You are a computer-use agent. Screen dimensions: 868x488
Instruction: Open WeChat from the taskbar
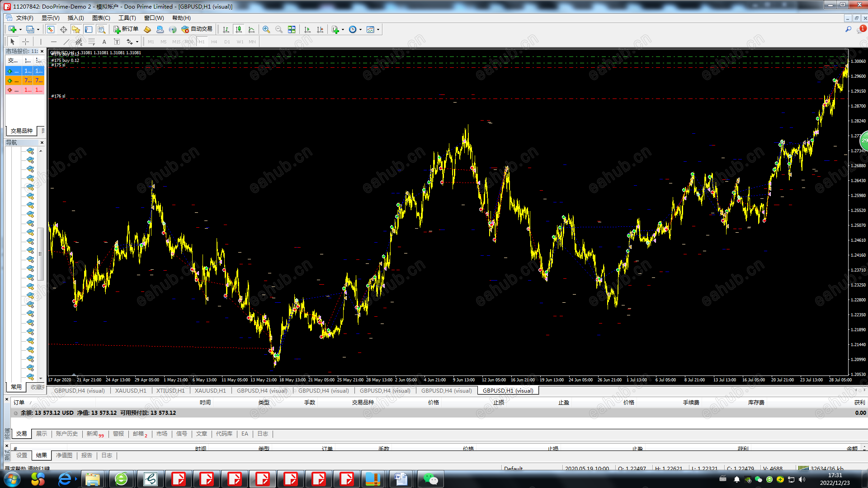tap(430, 479)
